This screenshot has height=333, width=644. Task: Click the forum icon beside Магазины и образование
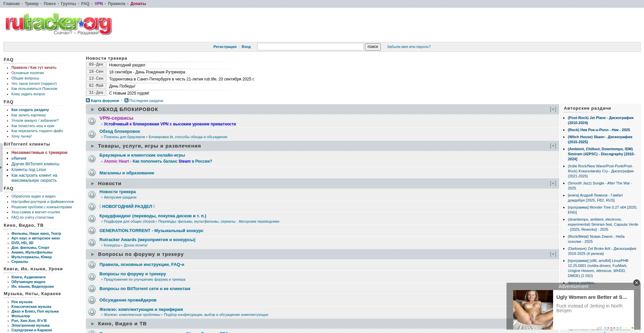(92, 173)
